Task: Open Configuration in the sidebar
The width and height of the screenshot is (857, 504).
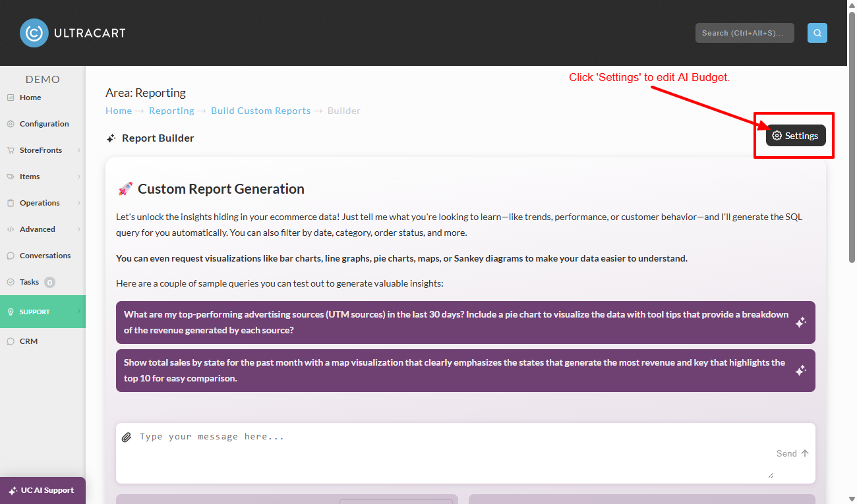Action: coord(44,124)
